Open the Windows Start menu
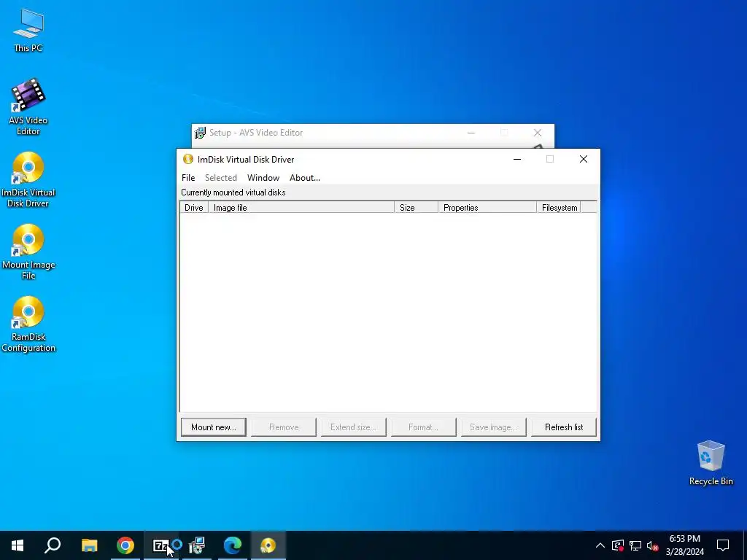The height and width of the screenshot is (560, 747). (18, 545)
